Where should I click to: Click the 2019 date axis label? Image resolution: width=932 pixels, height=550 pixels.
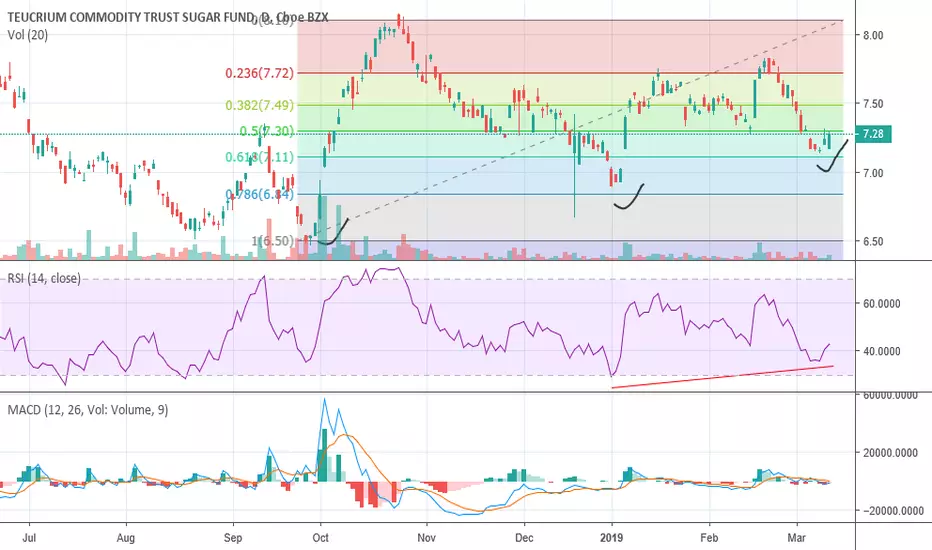coord(611,538)
